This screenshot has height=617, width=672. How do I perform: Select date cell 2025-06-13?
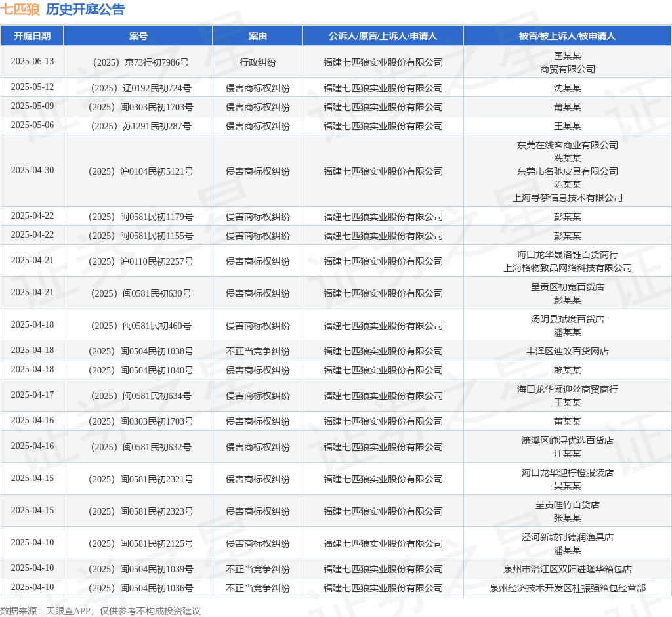click(x=32, y=61)
